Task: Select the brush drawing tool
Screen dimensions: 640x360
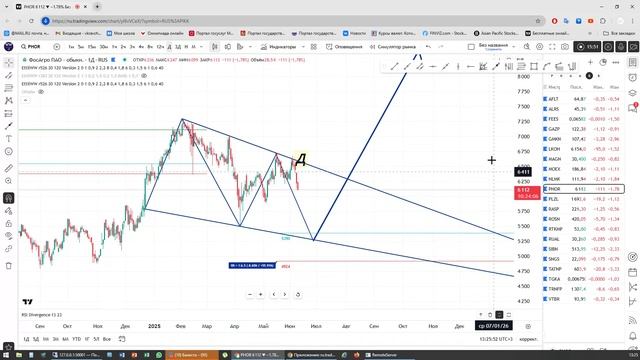Action: [x=9, y=126]
